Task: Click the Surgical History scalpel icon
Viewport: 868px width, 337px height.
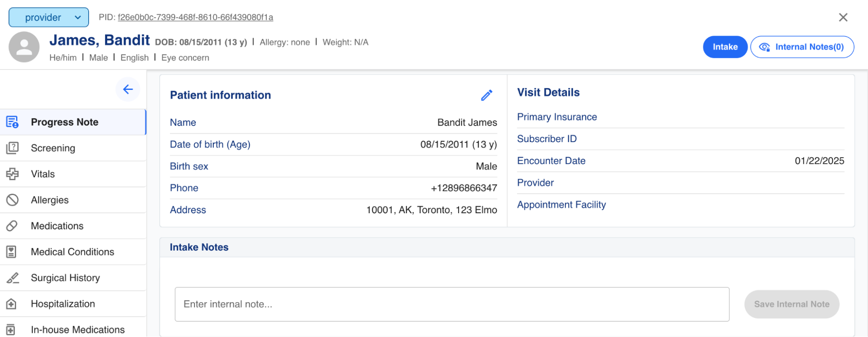Action: 12,278
